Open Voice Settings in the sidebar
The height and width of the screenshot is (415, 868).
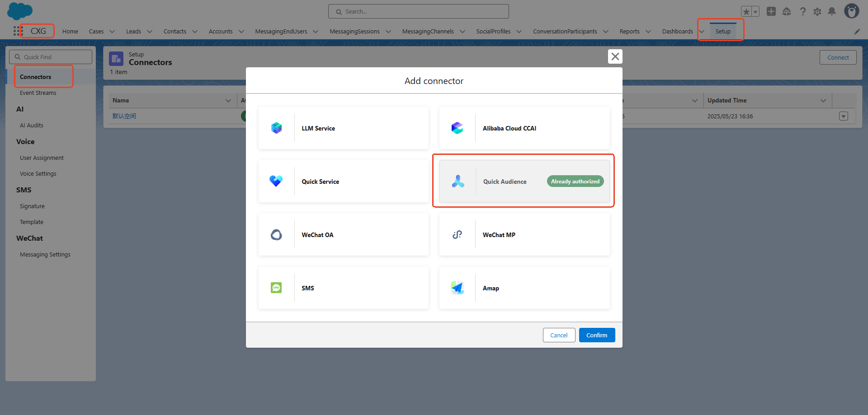pos(38,173)
